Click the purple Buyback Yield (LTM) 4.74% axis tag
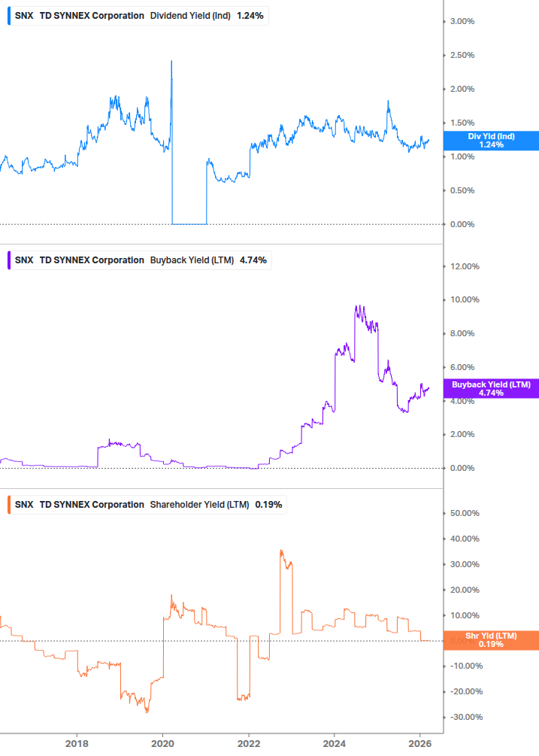 (491, 389)
